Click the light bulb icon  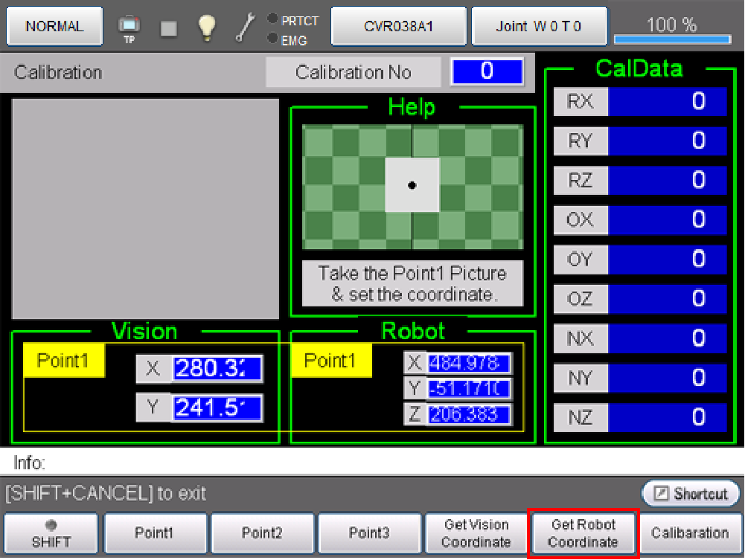(206, 28)
